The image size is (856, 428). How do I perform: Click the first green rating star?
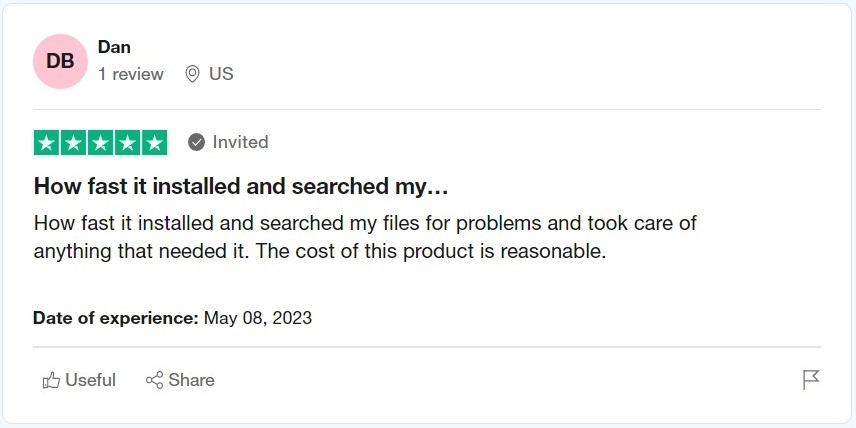click(x=47, y=143)
